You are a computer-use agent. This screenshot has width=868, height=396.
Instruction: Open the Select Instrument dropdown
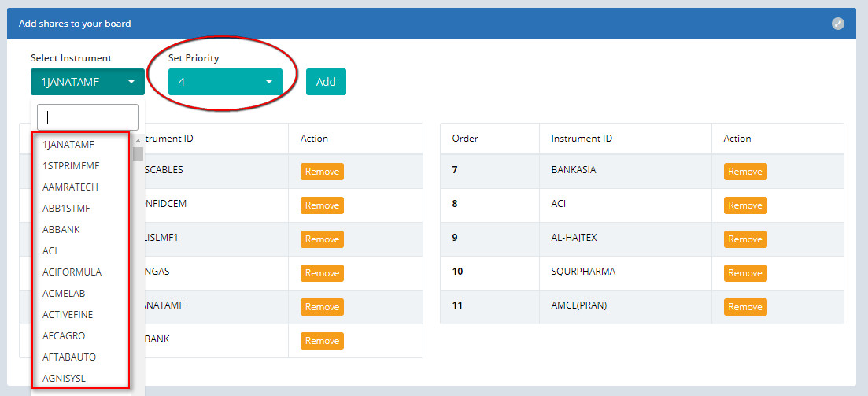pyautogui.click(x=87, y=82)
